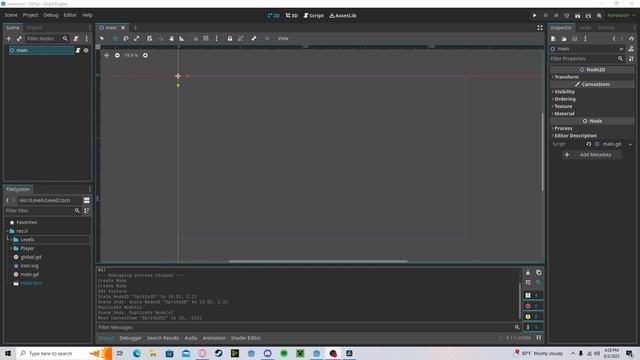Select the Ruler Mode tool

pyautogui.click(x=182, y=38)
